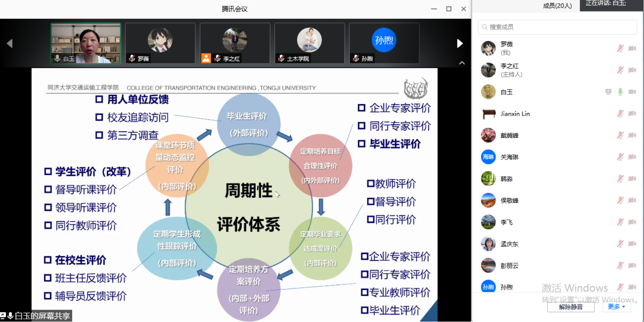
Task: Click the 白玉的屏幕共享 label
Action: click(42, 316)
